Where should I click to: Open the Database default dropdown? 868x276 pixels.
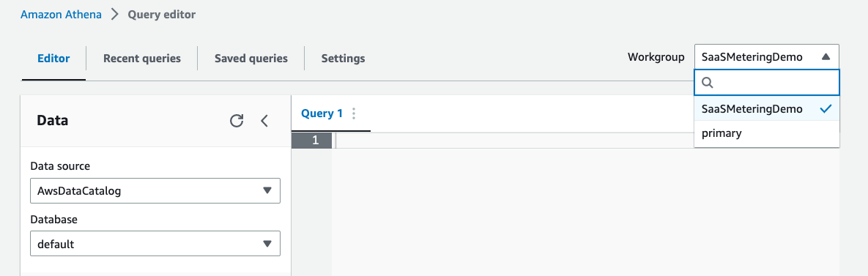click(x=155, y=243)
